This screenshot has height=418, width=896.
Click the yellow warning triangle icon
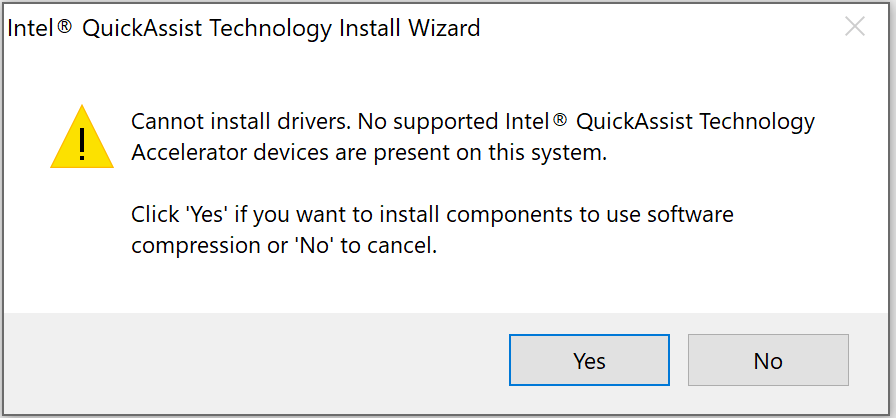click(x=82, y=139)
